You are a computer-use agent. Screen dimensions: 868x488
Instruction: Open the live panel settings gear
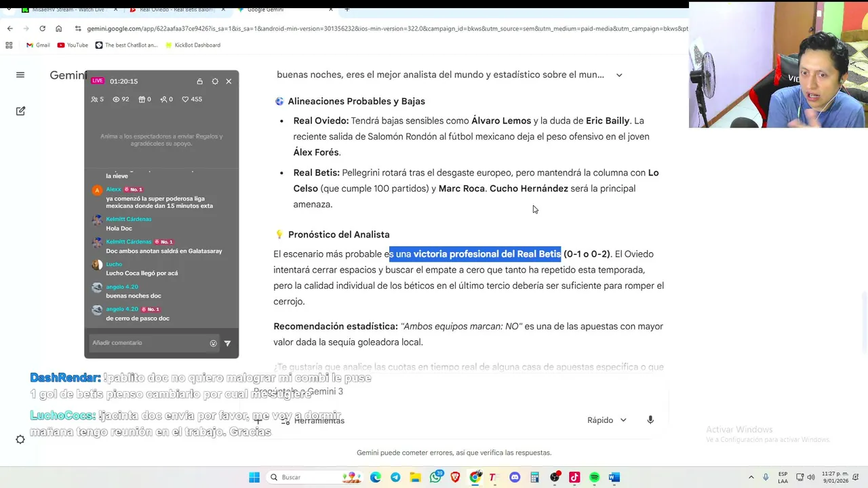[x=215, y=81]
